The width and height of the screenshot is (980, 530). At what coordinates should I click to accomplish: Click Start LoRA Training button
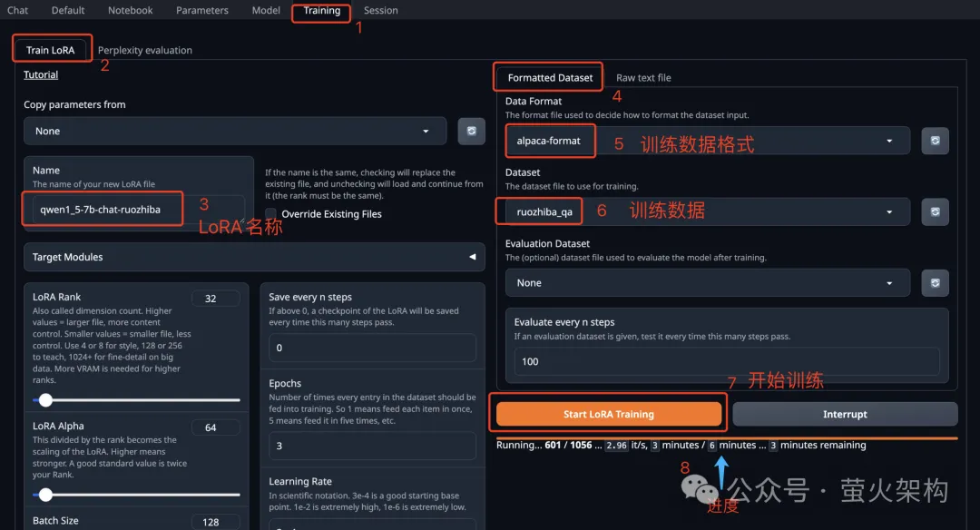click(x=608, y=415)
